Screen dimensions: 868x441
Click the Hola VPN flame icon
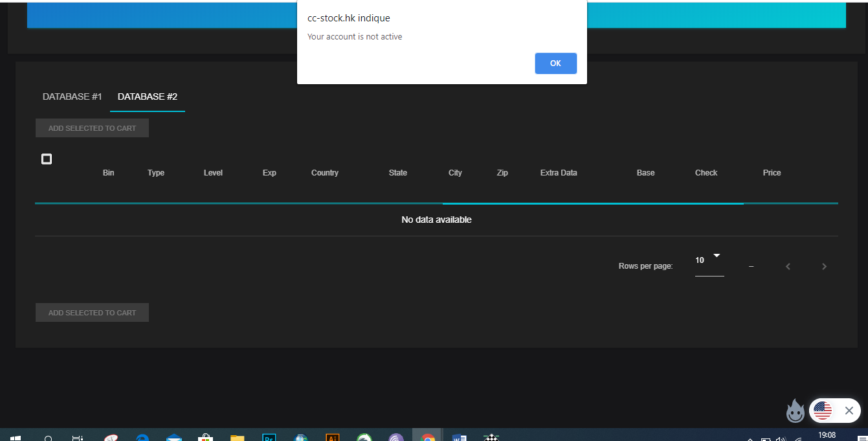pos(795,411)
